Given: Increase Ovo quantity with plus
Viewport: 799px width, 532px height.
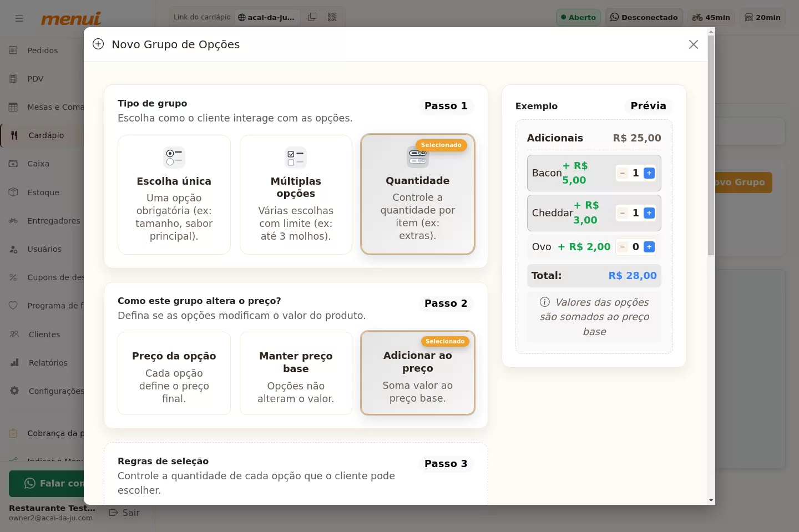Looking at the screenshot, I should click(x=649, y=247).
